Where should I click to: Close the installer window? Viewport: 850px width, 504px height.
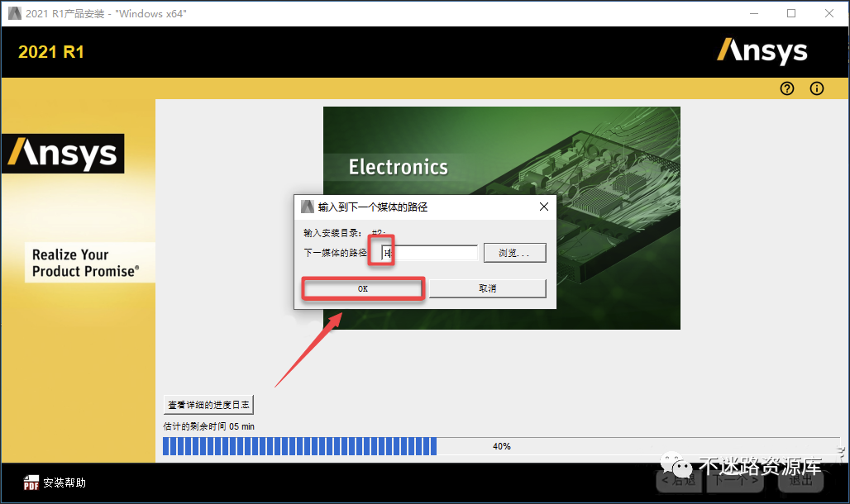coord(829,13)
